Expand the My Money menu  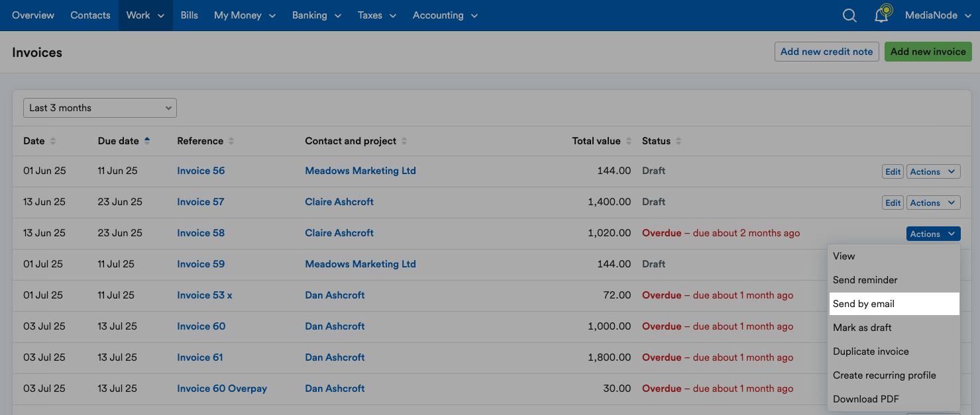(244, 15)
